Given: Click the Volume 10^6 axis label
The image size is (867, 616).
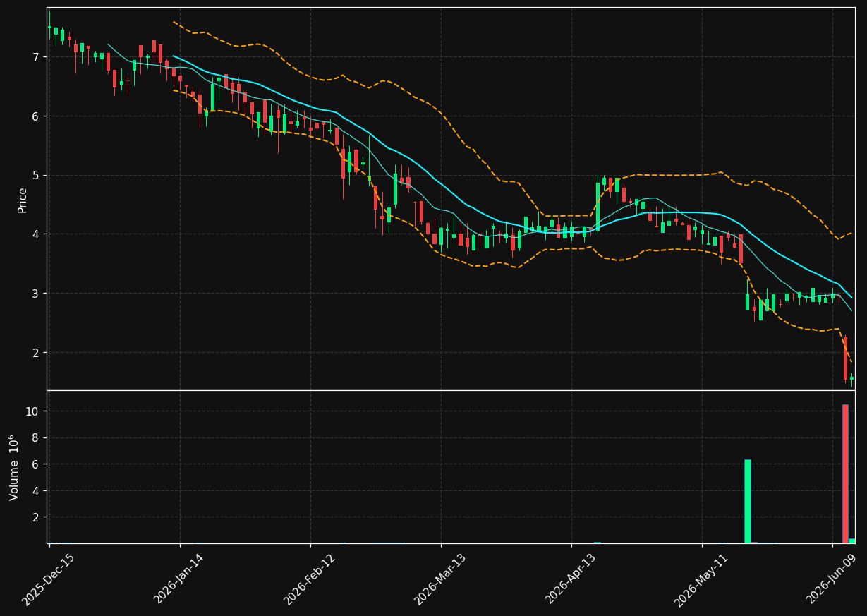Looking at the screenshot, I should (x=14, y=467).
